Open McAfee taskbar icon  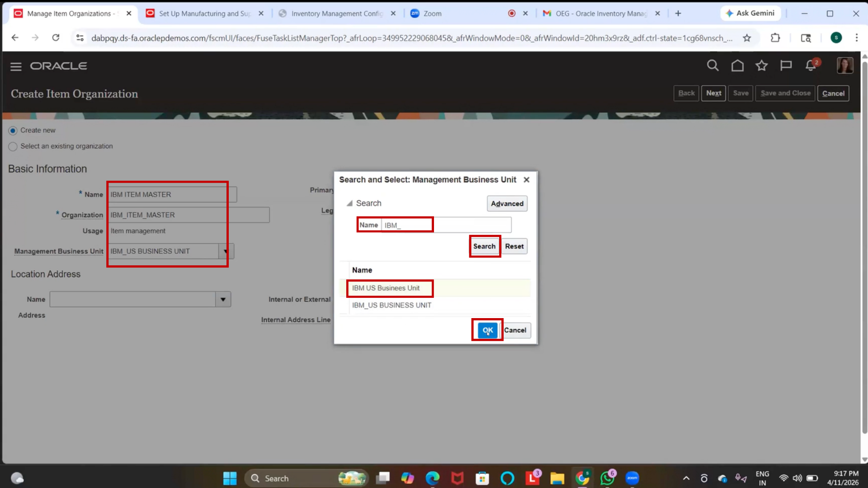pyautogui.click(x=457, y=478)
